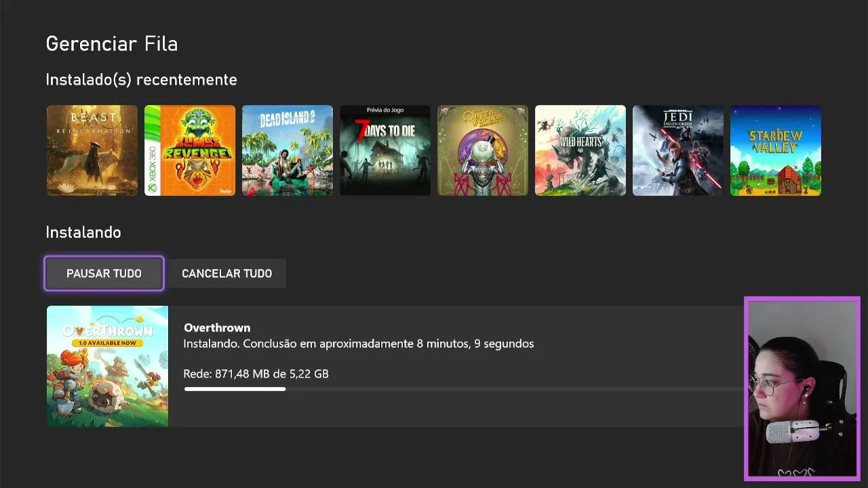Pause all installs with PAUSAR TUDO
Image resolution: width=868 pixels, height=488 pixels.
[104, 273]
